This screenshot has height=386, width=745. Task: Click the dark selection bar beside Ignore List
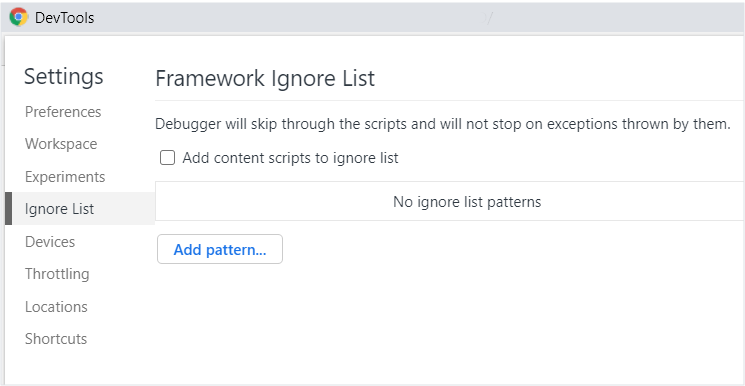pyautogui.click(x=9, y=209)
